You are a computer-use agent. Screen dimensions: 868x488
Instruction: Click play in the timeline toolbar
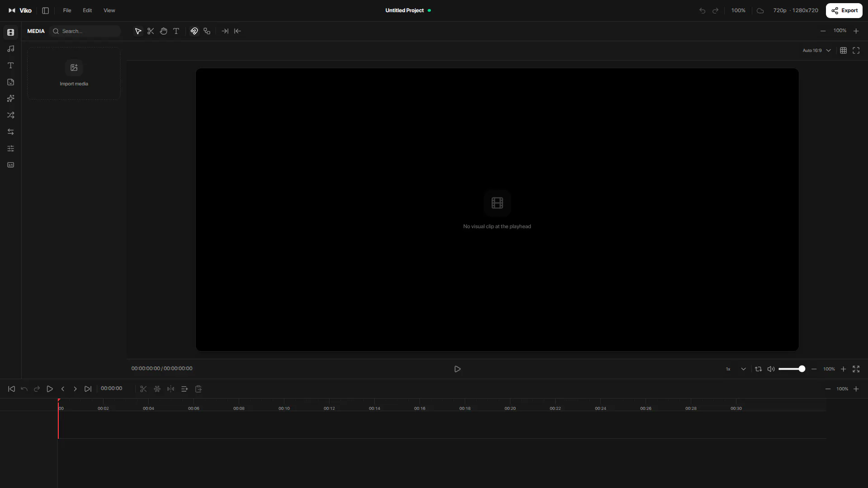point(50,389)
